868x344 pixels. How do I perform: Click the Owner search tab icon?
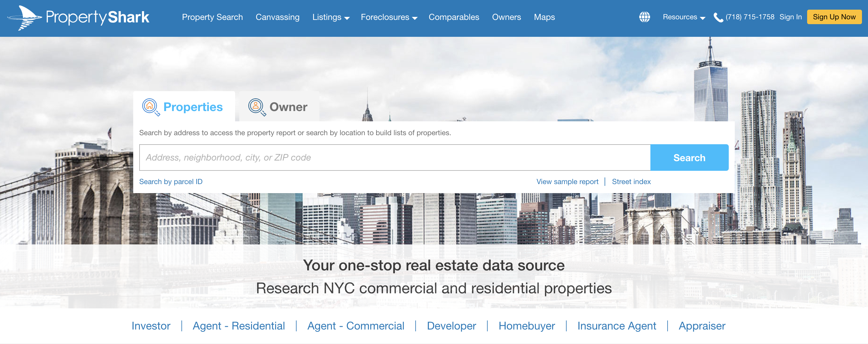click(x=256, y=106)
